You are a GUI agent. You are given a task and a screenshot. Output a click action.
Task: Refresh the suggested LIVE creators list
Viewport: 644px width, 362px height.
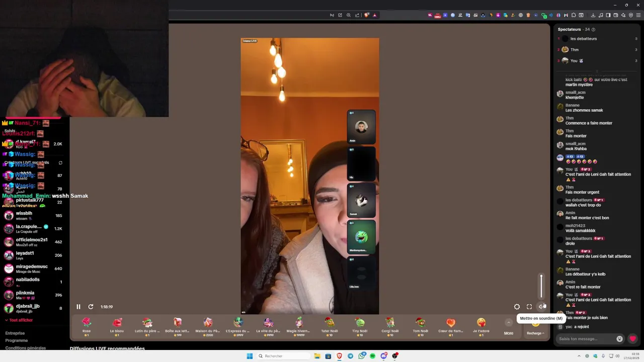point(60,163)
